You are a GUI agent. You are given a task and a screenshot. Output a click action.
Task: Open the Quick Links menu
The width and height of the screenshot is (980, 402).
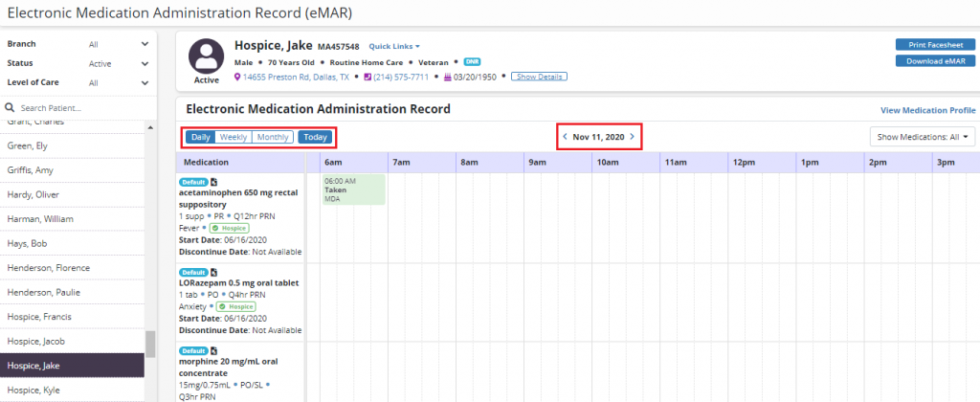click(x=394, y=46)
